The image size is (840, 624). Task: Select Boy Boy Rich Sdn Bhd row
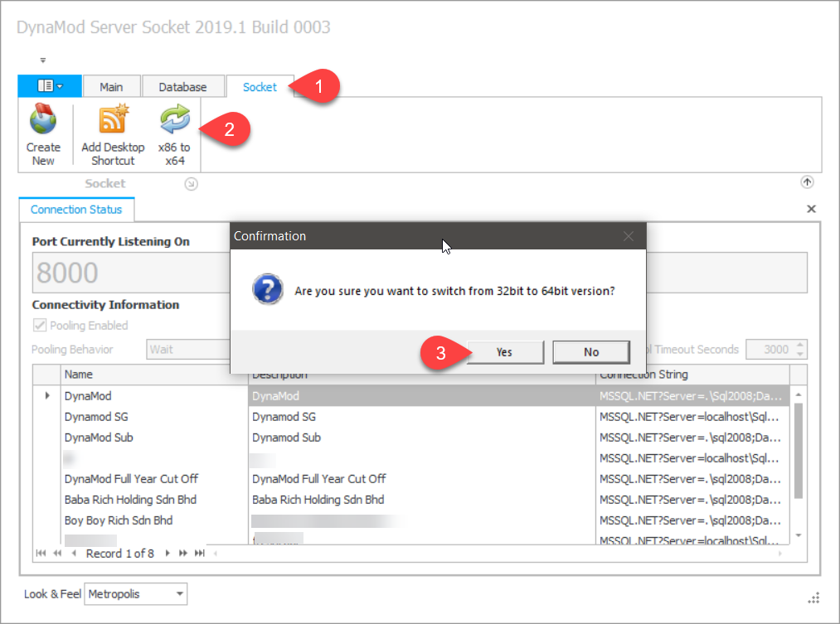coord(154,520)
